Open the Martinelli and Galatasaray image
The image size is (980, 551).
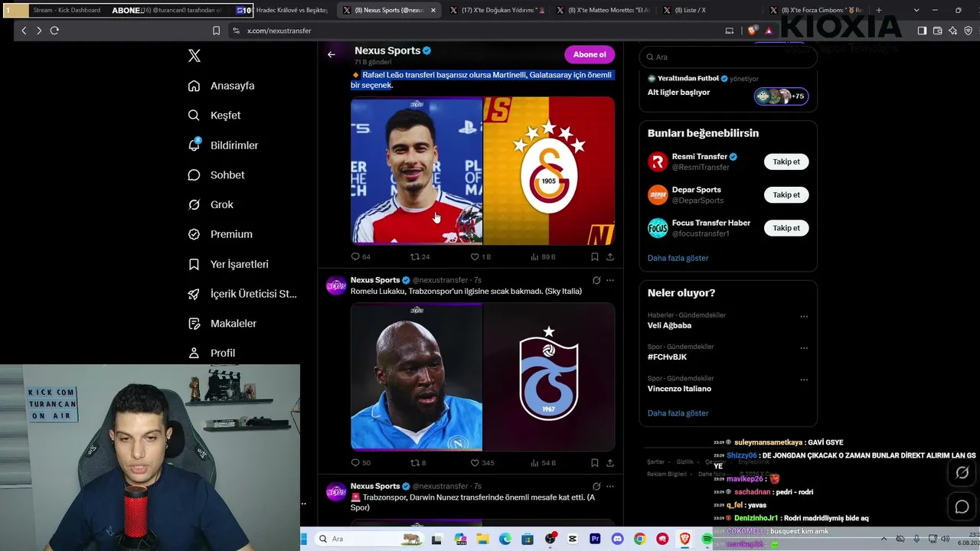click(482, 171)
